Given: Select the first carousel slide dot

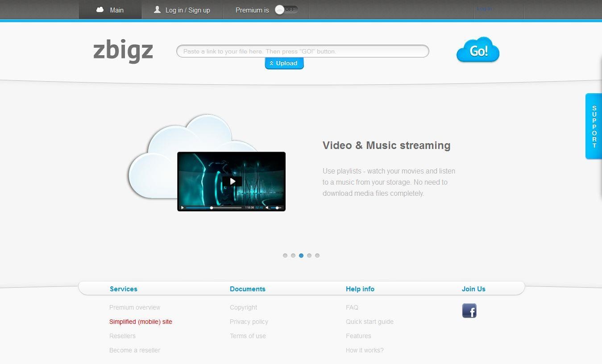Looking at the screenshot, I should pyautogui.click(x=285, y=256).
